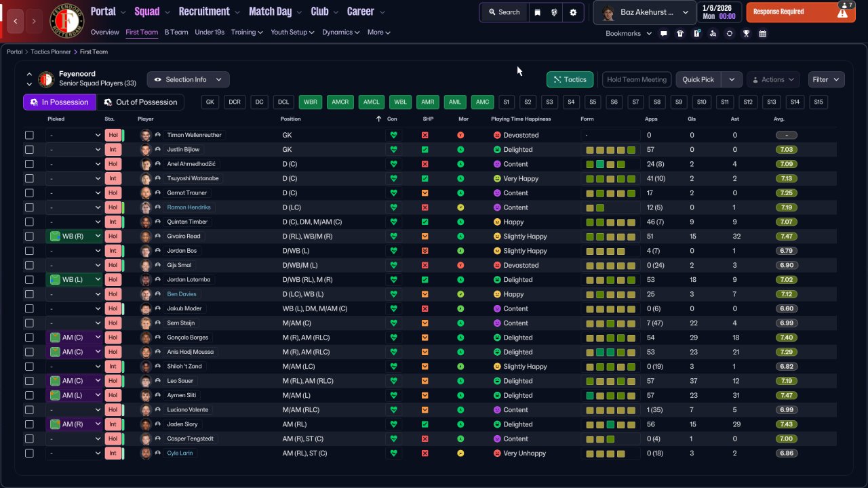The height and width of the screenshot is (488, 868).
Task: Click the Tactics button
Action: click(x=570, y=79)
